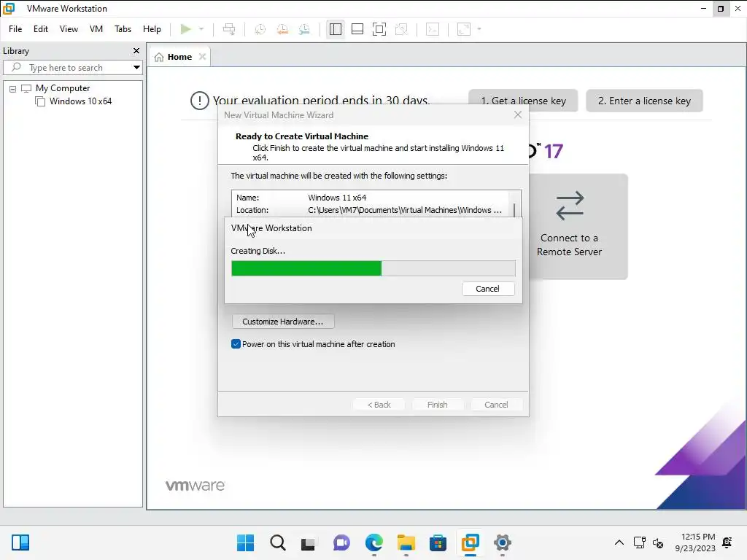Click the evaluation warning exclamation icon
747x560 pixels.
click(x=200, y=101)
